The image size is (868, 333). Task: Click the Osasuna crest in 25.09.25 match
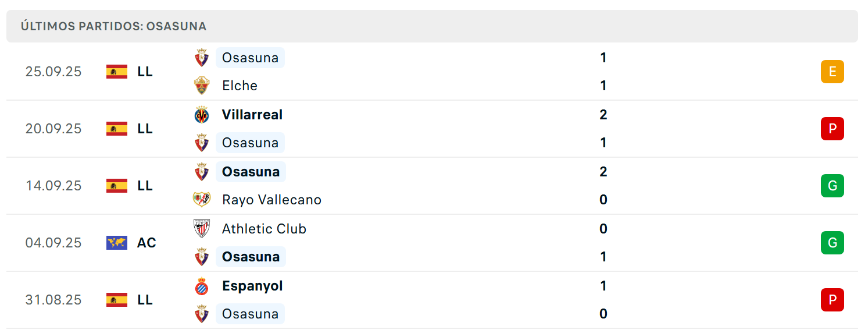click(x=202, y=58)
